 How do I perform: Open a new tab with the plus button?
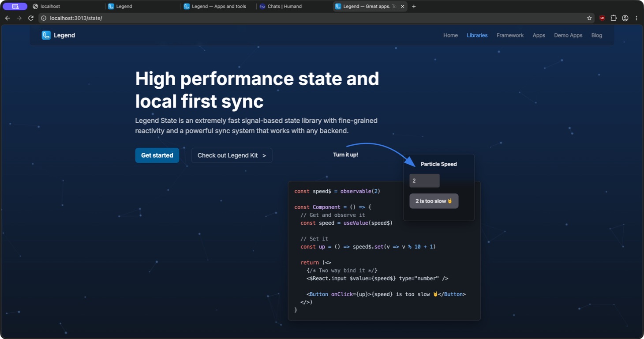[414, 7]
